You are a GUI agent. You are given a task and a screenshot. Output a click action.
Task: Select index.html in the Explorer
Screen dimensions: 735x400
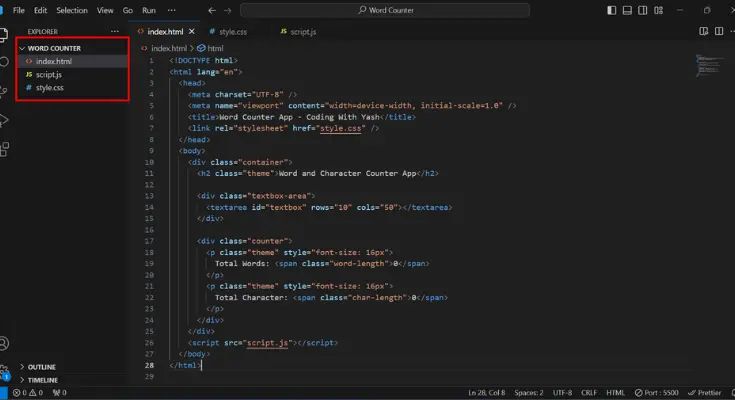(73, 61)
